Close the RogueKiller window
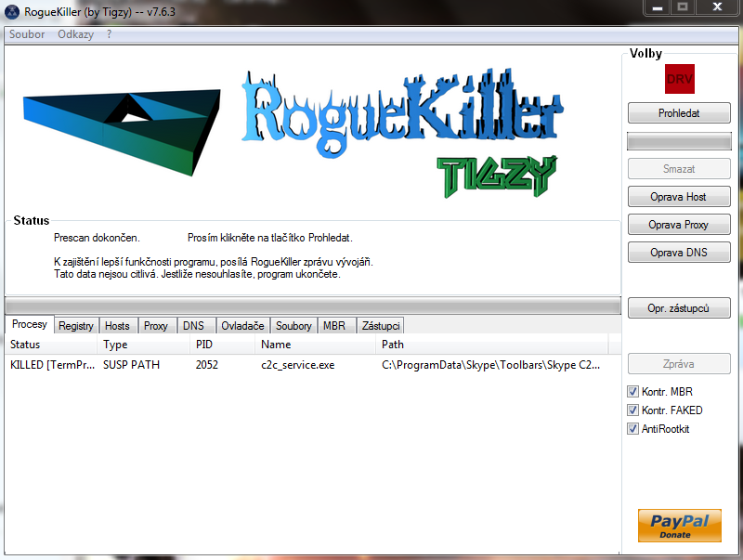Viewport: 743px width, 560px height. point(717,7)
